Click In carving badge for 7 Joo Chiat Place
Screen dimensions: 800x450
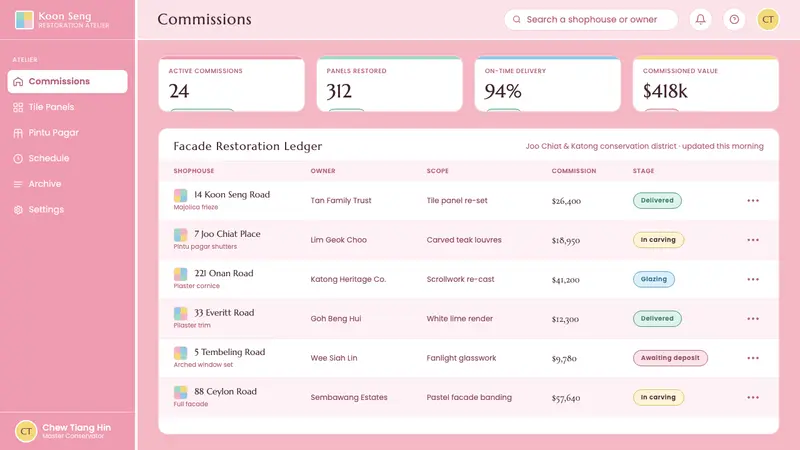tap(658, 240)
